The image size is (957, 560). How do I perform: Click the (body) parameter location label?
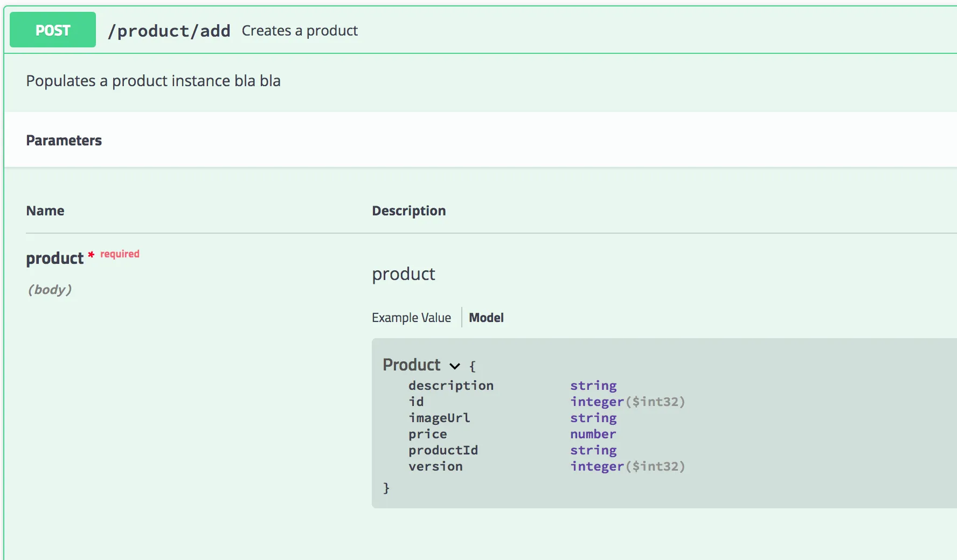click(x=50, y=290)
